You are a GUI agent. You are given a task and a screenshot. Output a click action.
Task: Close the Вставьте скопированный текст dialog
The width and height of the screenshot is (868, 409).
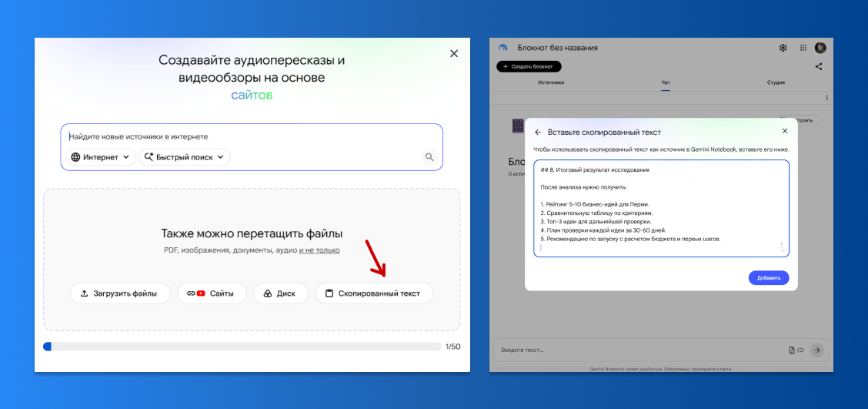coord(784,131)
